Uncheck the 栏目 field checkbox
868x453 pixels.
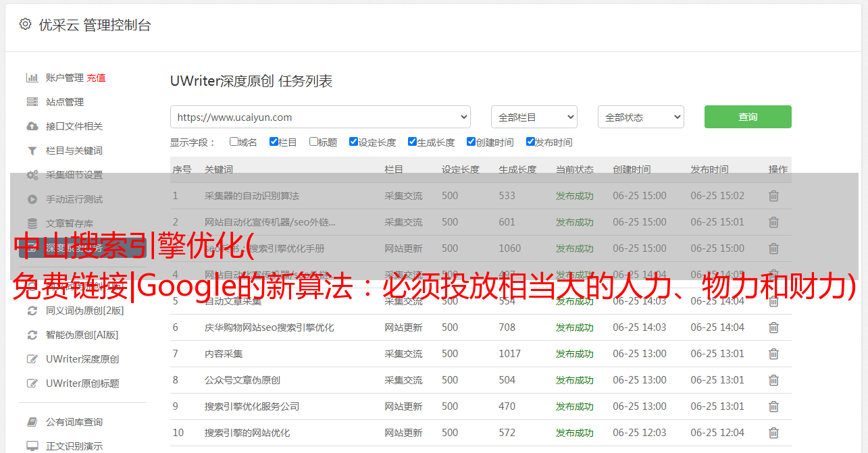274,142
